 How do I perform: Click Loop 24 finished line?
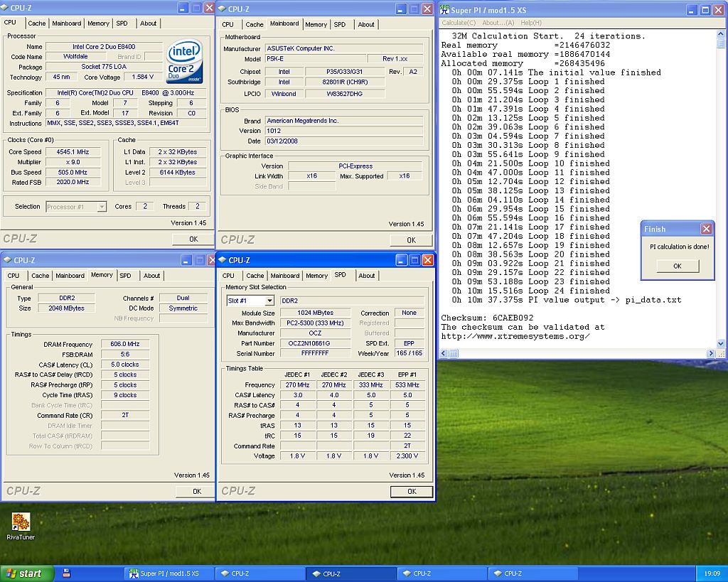pos(530,291)
